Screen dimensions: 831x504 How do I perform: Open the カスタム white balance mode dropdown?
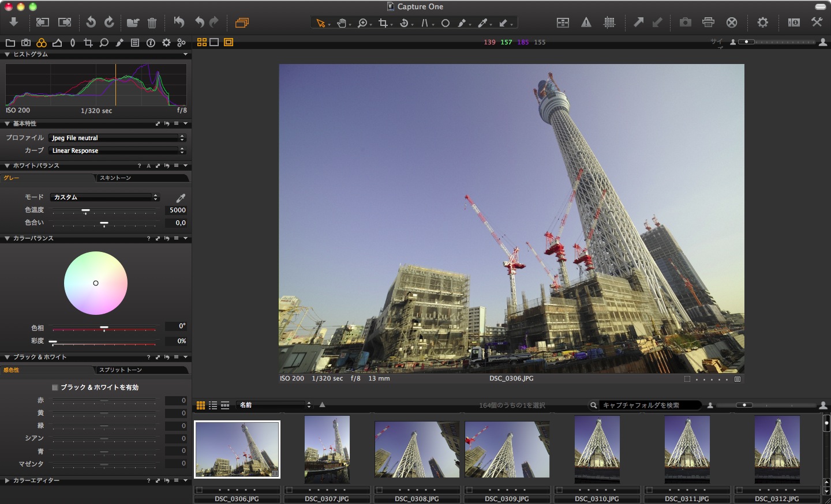click(104, 197)
